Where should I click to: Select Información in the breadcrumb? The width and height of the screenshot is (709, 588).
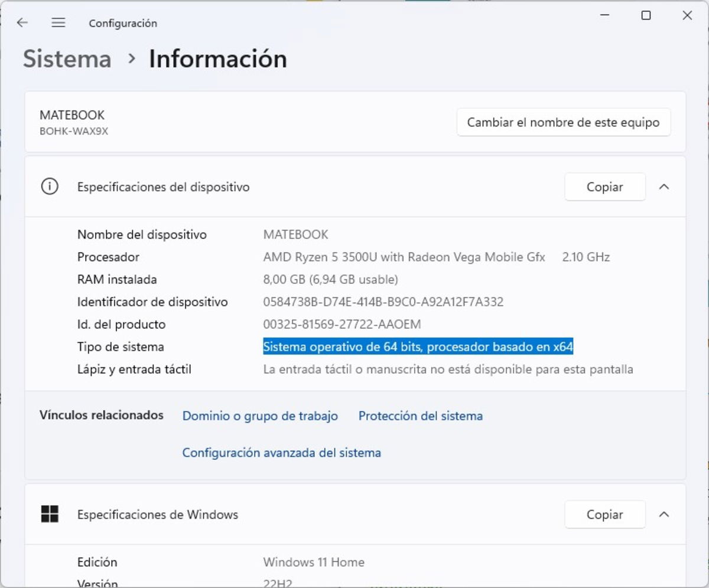pos(218,58)
